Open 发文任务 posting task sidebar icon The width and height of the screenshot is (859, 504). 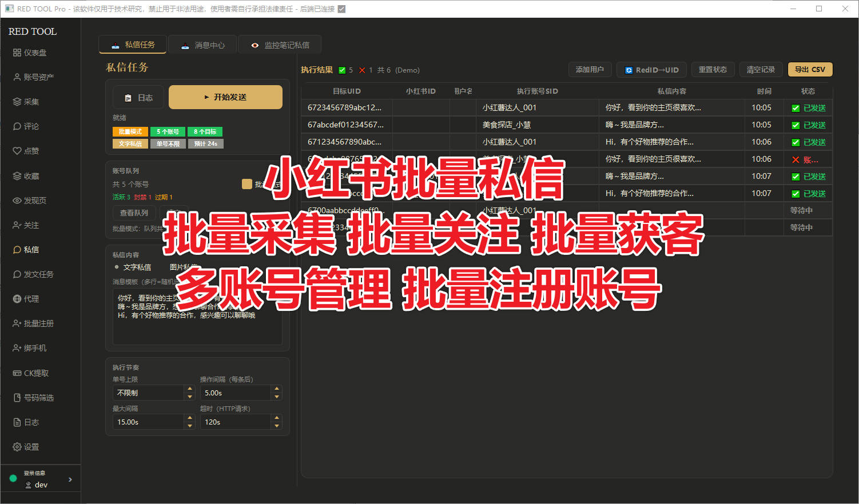click(x=17, y=274)
